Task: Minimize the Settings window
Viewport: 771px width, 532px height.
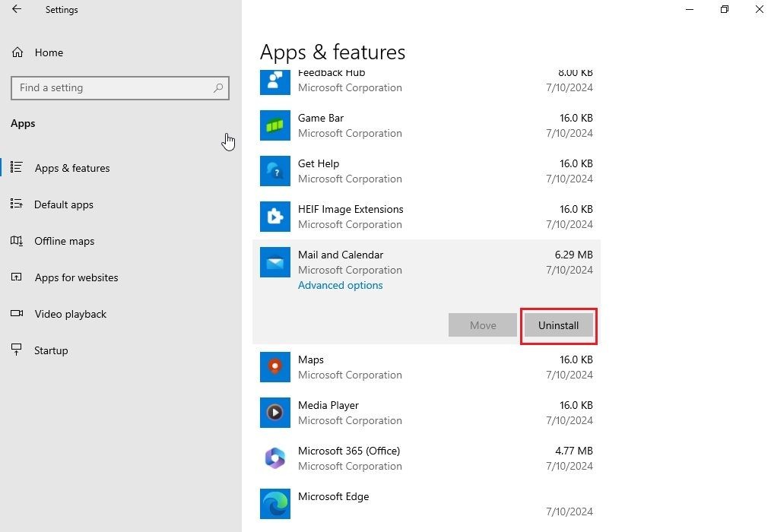Action: pos(690,9)
